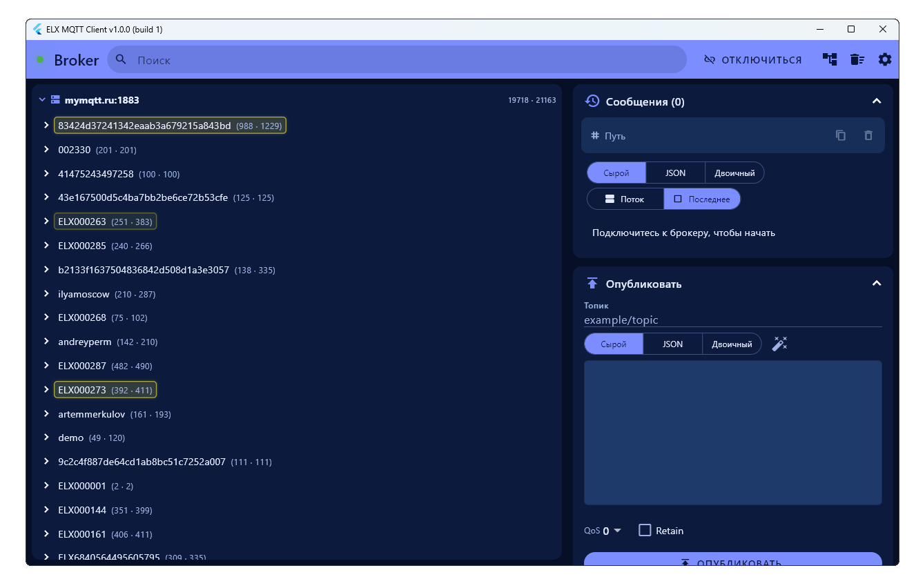Collapse the mymqtt.ru:1883 broker node
The width and height of the screenshot is (916, 588).
point(42,100)
